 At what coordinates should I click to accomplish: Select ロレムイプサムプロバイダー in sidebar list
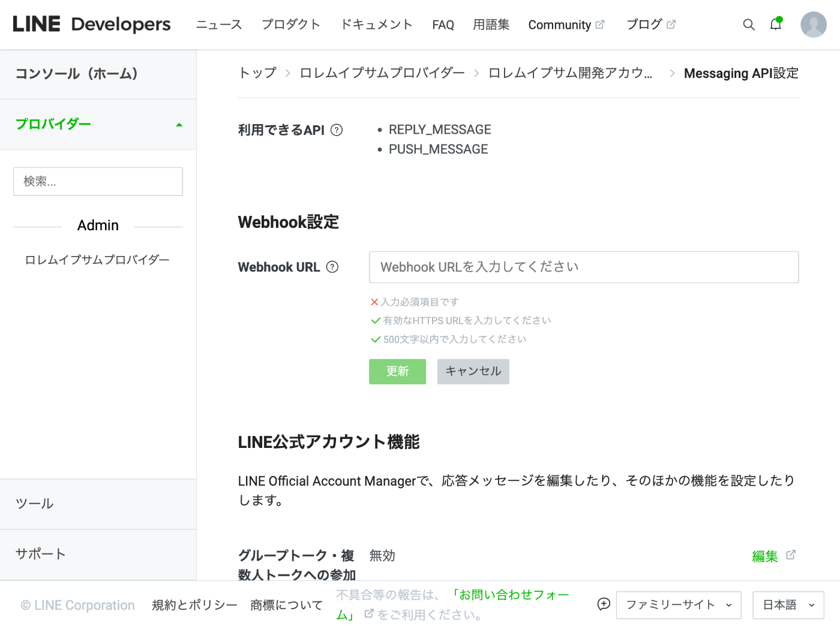tap(97, 260)
